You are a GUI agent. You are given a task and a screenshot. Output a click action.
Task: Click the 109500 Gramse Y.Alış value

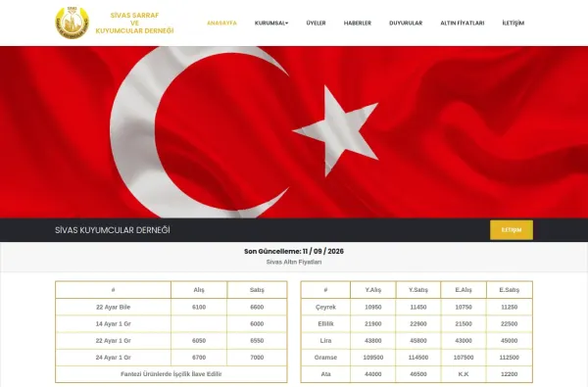pos(373,358)
